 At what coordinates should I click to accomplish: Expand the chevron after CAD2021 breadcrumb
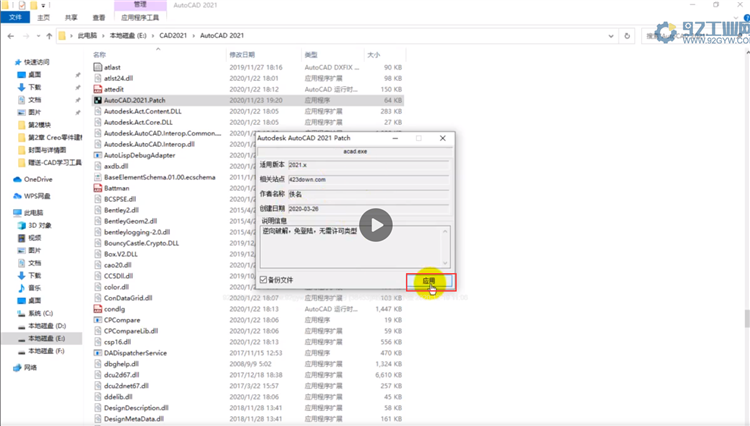pos(194,36)
